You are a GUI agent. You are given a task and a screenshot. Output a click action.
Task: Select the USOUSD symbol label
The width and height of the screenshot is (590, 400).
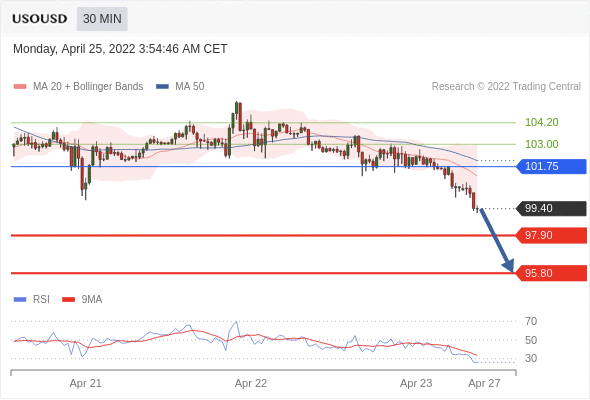pyautogui.click(x=40, y=19)
